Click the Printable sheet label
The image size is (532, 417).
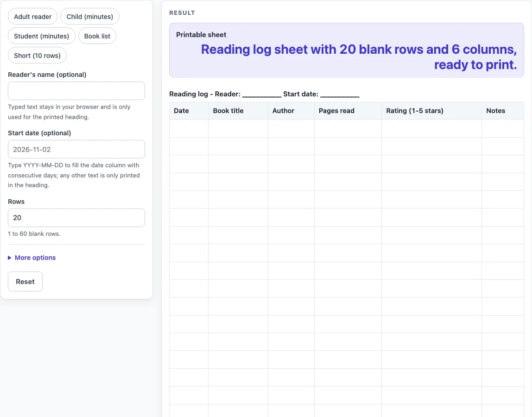pyautogui.click(x=201, y=35)
